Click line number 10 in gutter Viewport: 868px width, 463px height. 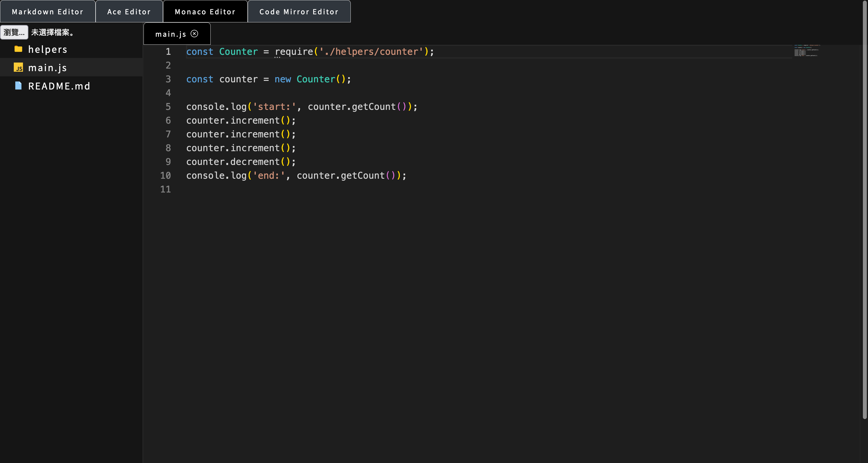coord(165,176)
